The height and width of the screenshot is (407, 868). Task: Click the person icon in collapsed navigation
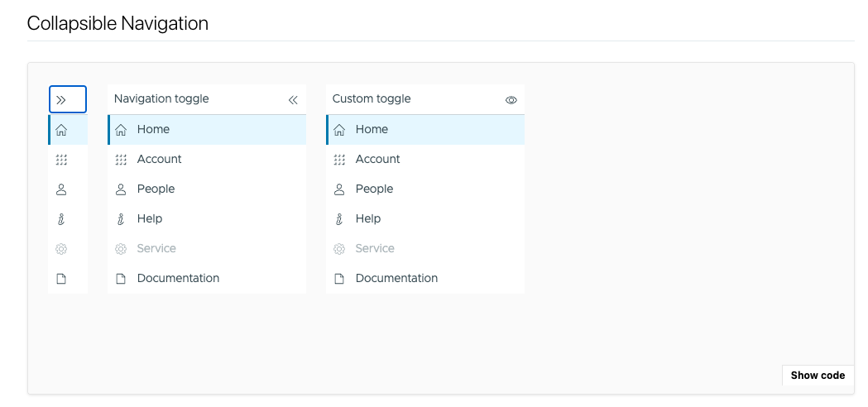pyautogui.click(x=61, y=189)
